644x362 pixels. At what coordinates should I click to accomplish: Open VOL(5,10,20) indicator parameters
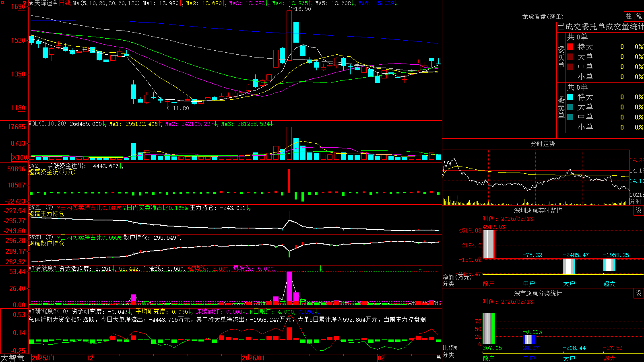click(x=47, y=124)
